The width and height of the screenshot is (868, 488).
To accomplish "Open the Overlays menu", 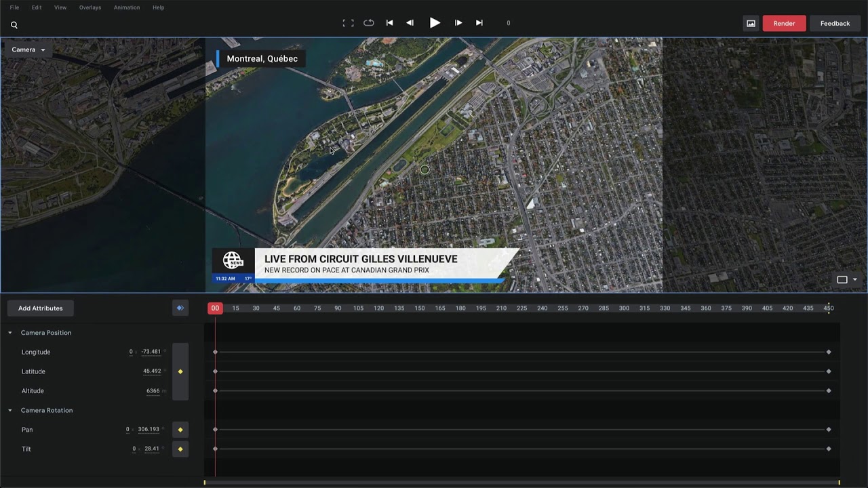I will [90, 7].
